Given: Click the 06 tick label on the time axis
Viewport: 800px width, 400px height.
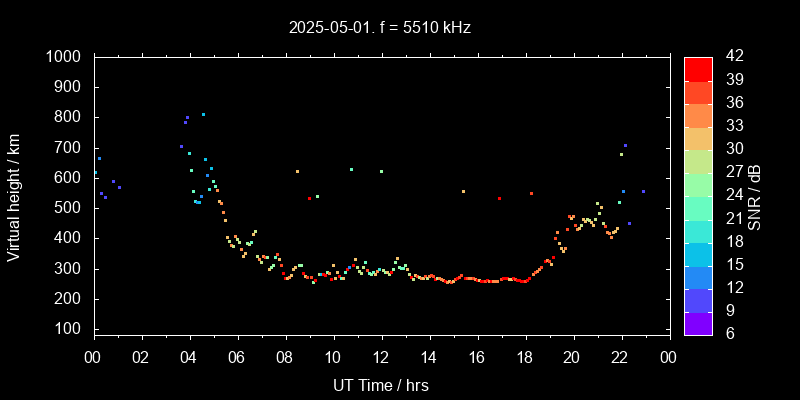Looking at the screenshot, I should click(237, 358).
